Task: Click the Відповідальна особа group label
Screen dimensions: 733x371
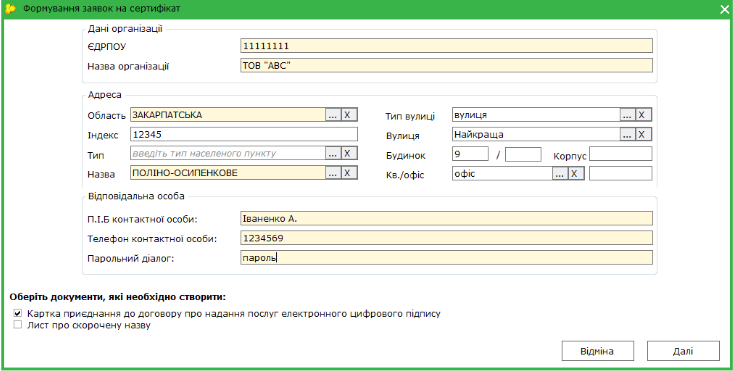Action: [136, 196]
